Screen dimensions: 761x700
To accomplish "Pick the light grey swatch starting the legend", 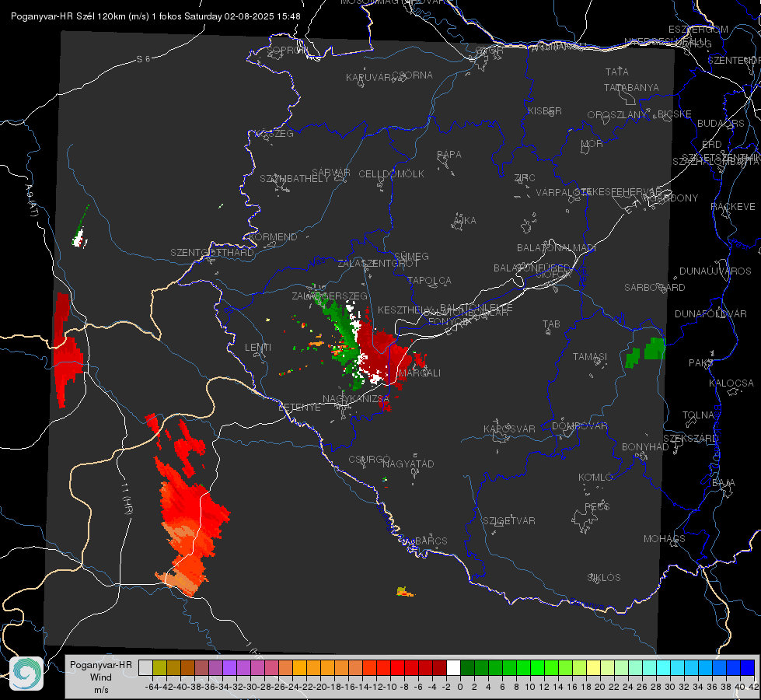I will click(x=145, y=667).
